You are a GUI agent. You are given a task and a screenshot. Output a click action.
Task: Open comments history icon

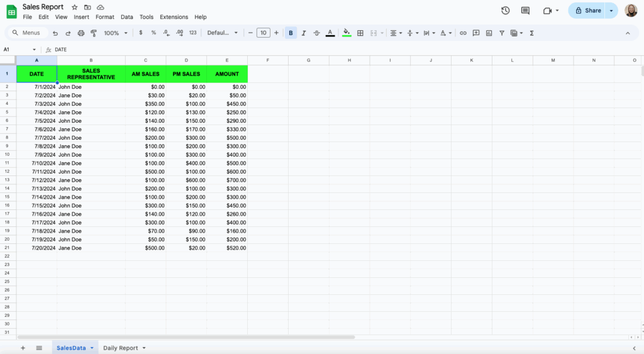tap(525, 11)
